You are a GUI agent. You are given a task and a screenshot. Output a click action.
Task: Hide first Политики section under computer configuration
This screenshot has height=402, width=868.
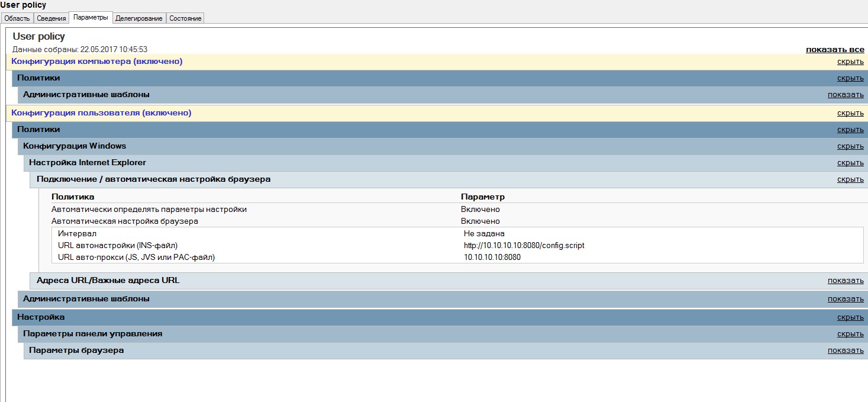850,78
